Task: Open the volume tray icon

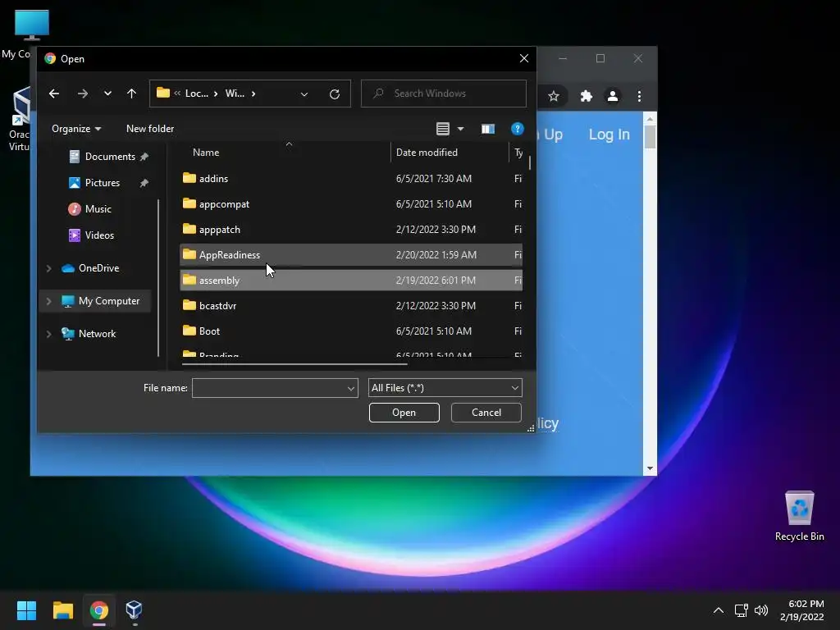Action: tap(760, 610)
